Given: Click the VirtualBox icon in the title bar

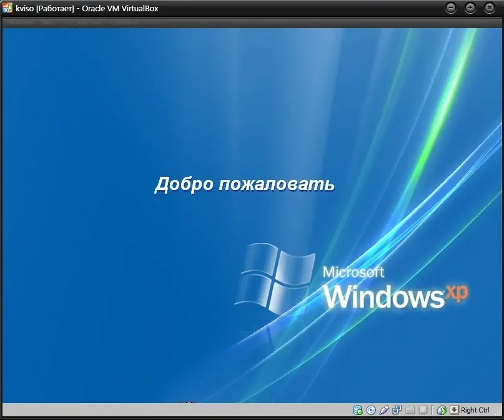Looking at the screenshot, I should tap(7, 8).
